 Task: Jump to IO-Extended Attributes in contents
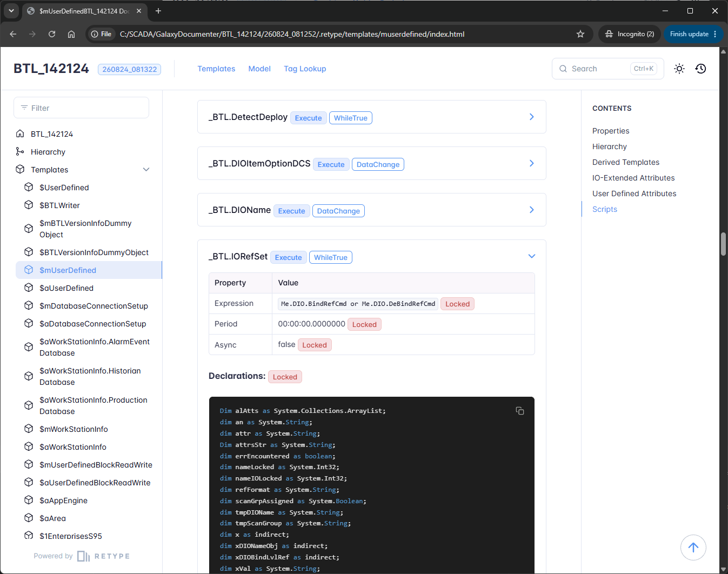pyautogui.click(x=633, y=178)
